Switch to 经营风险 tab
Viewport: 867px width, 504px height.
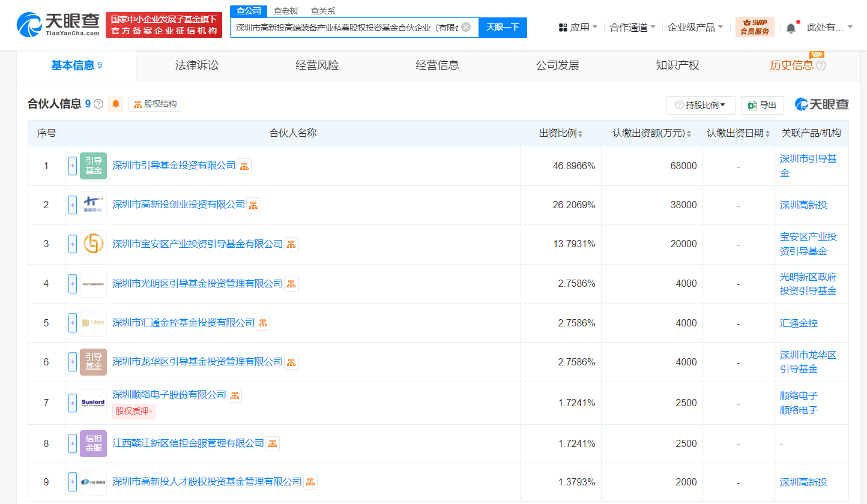coord(317,65)
